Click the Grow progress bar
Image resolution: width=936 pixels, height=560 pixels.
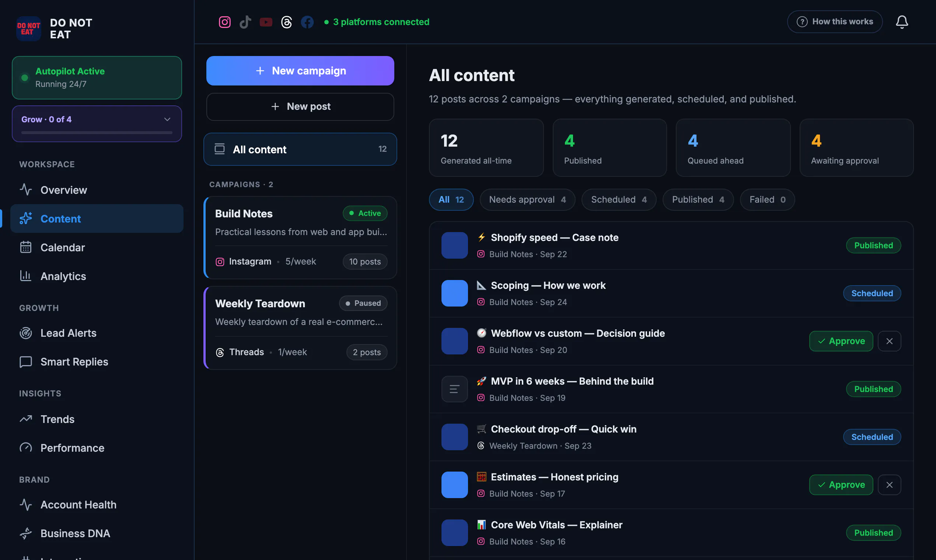pos(97,133)
